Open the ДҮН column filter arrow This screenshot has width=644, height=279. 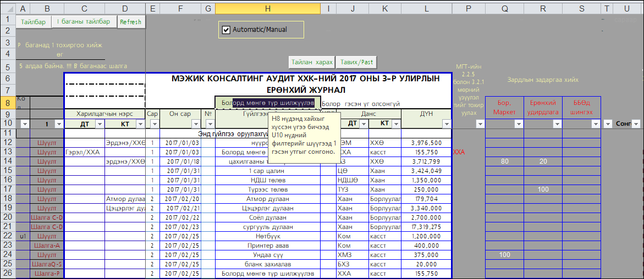point(446,125)
